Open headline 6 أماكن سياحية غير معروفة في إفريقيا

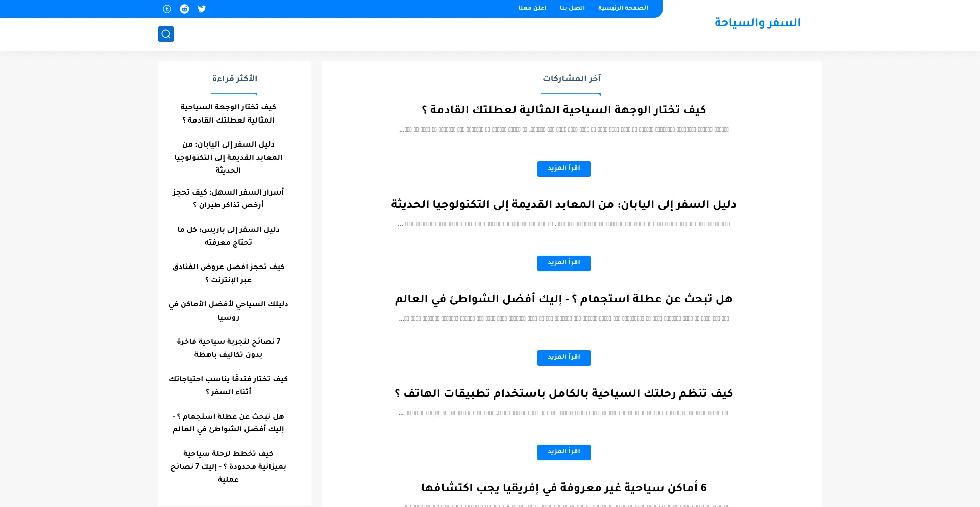click(x=563, y=488)
